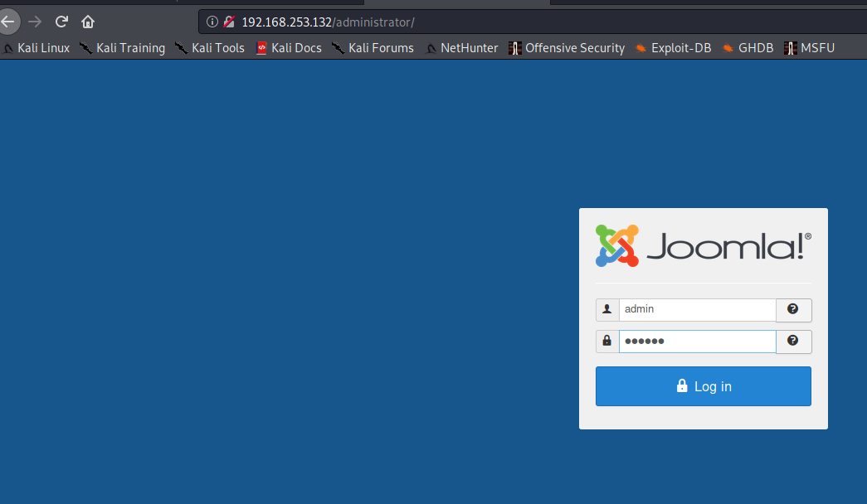Image resolution: width=867 pixels, height=504 pixels.
Task: Open the Kali Tools bookmark
Action: [x=210, y=48]
